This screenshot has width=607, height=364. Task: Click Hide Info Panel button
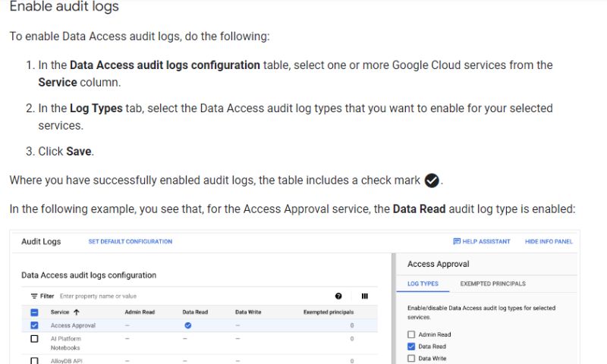click(x=549, y=241)
